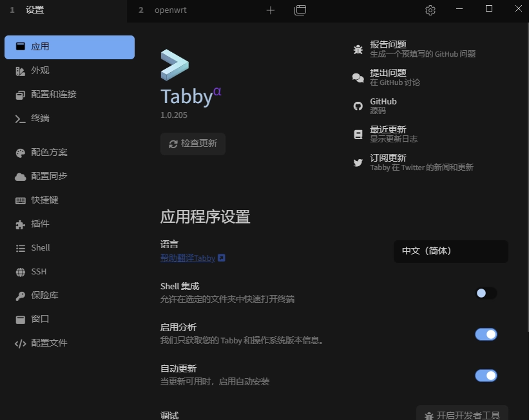The image size is (529, 420).
Task: Click the chat bubbles icon for 提出问题
Action: pyautogui.click(x=358, y=78)
